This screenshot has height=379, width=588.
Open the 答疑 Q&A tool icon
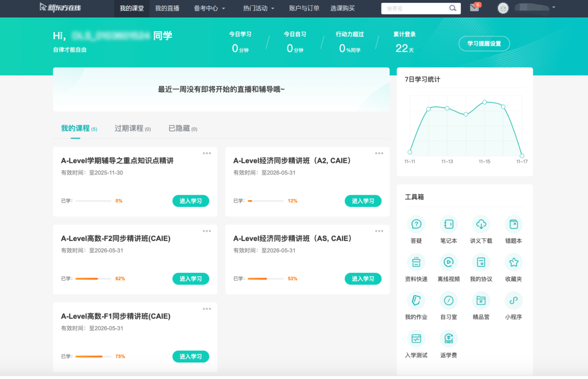(416, 224)
